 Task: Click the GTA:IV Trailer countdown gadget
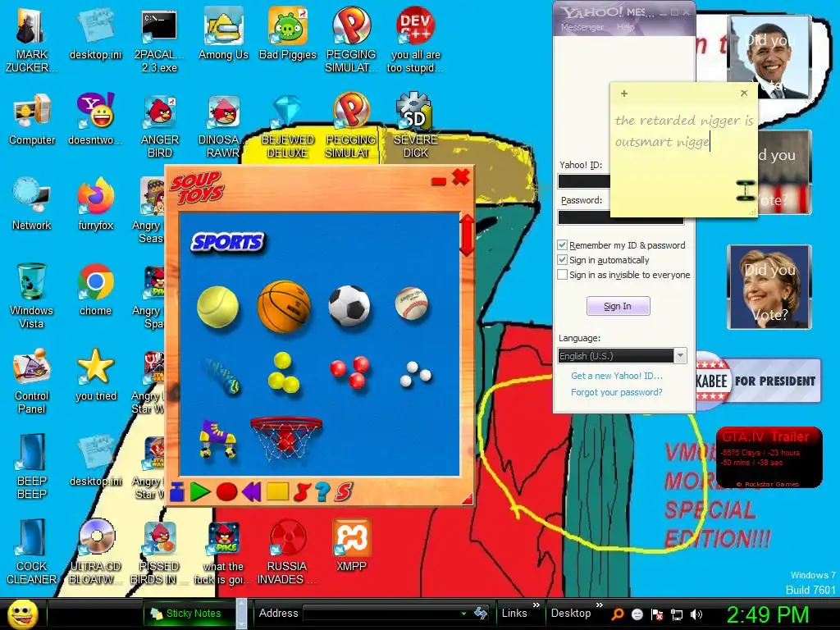769,458
